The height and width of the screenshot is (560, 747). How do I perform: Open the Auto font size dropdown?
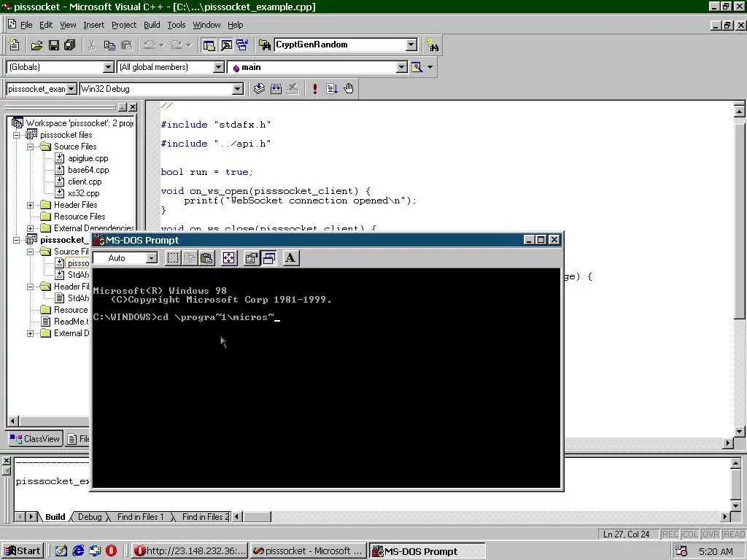pos(152,258)
